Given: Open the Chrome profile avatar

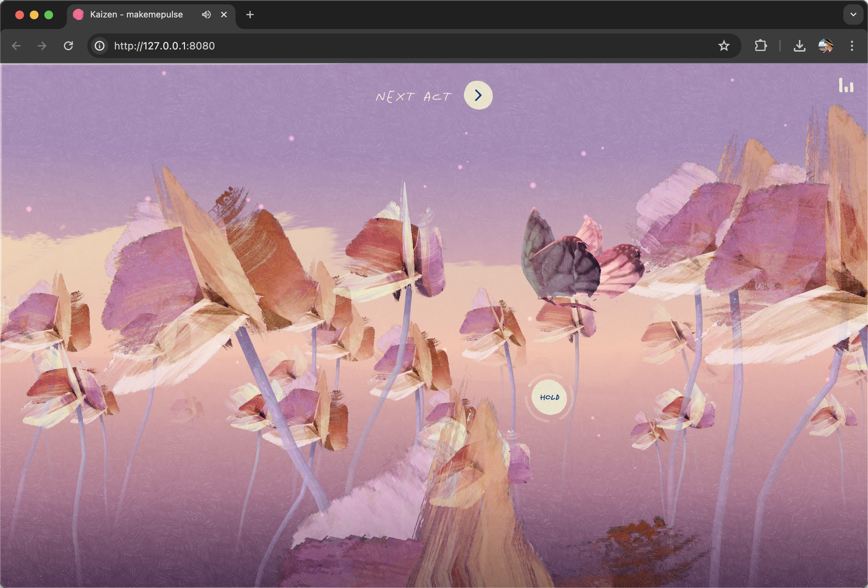Looking at the screenshot, I should 825,46.
